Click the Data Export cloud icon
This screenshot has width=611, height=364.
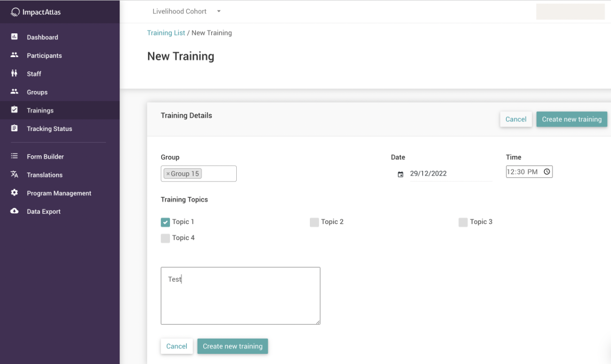click(15, 211)
